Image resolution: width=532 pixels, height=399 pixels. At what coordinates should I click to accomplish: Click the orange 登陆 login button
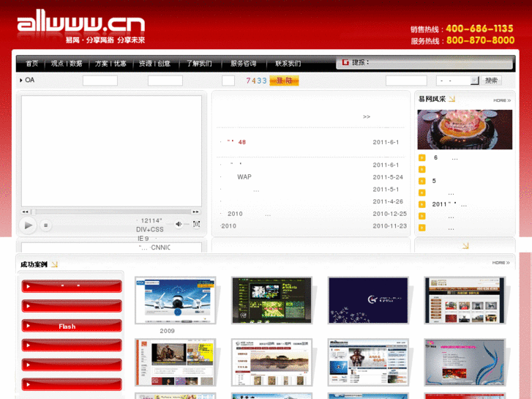[284, 81]
